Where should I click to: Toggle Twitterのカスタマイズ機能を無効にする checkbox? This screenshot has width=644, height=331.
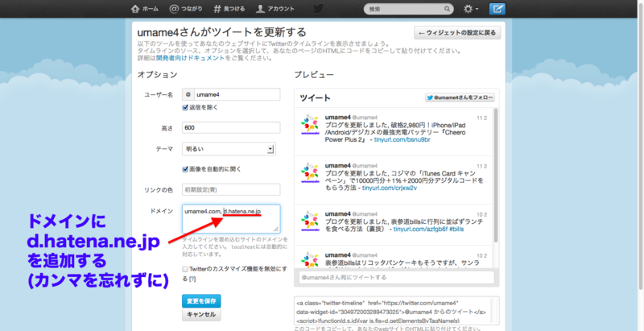click(x=185, y=269)
